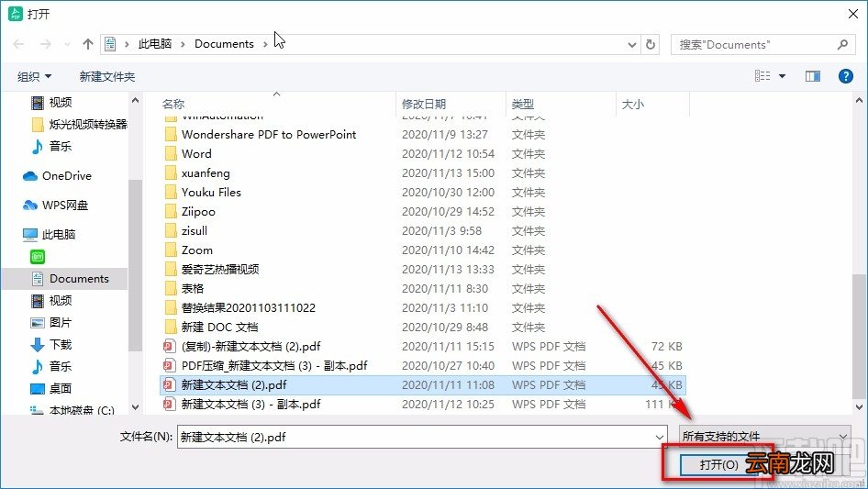Toggle the preview pane icon
Screen dimensions: 868x489
813,76
